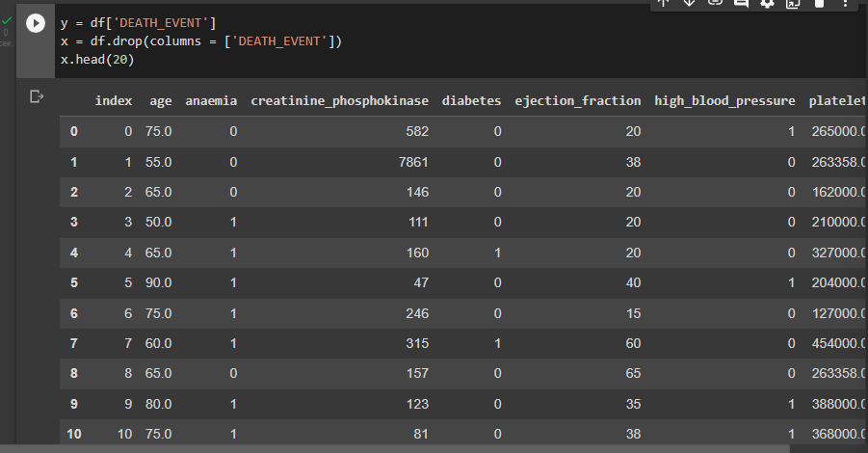Click creatinine value 47

(x=421, y=282)
